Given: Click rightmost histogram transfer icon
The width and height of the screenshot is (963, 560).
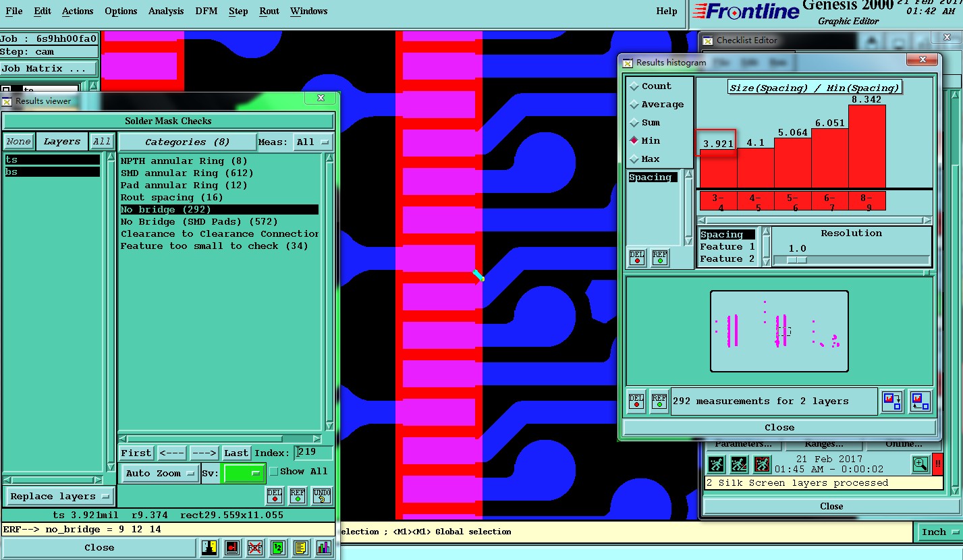Looking at the screenshot, I should click(920, 401).
